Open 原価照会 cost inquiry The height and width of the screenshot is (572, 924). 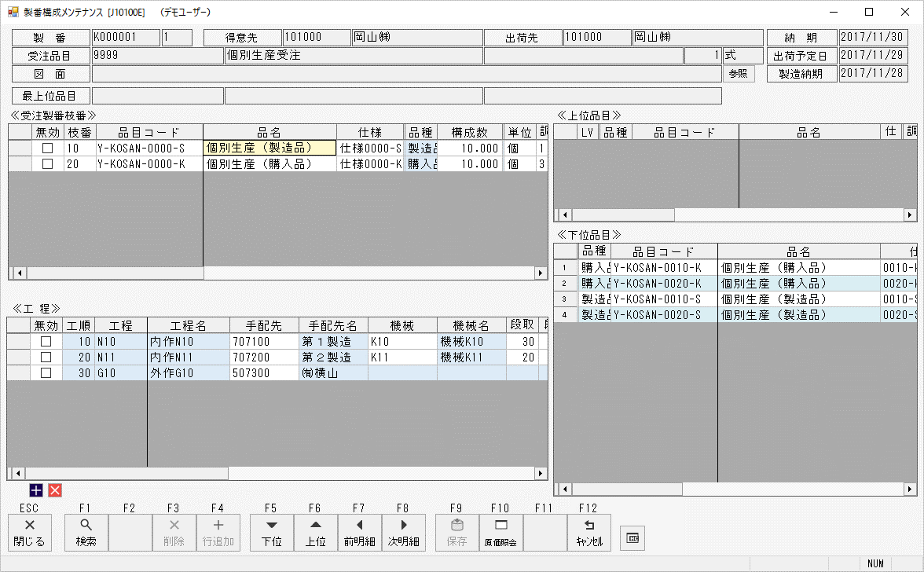pos(500,533)
